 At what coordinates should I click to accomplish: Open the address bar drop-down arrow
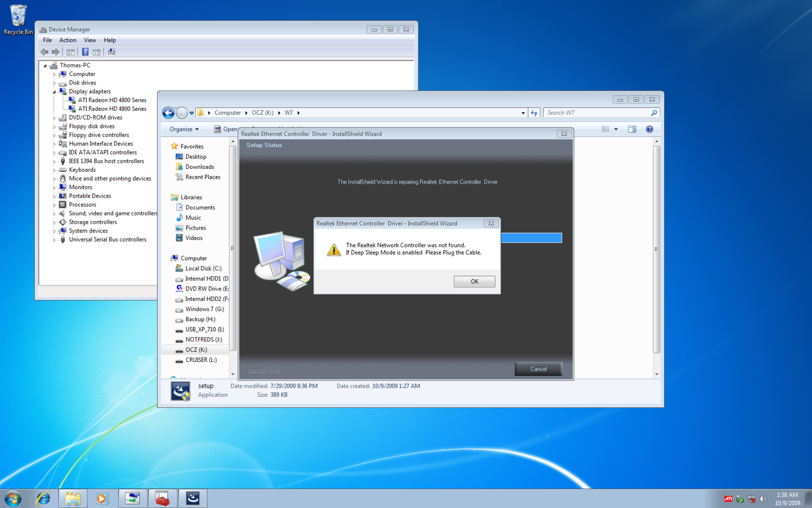[522, 112]
